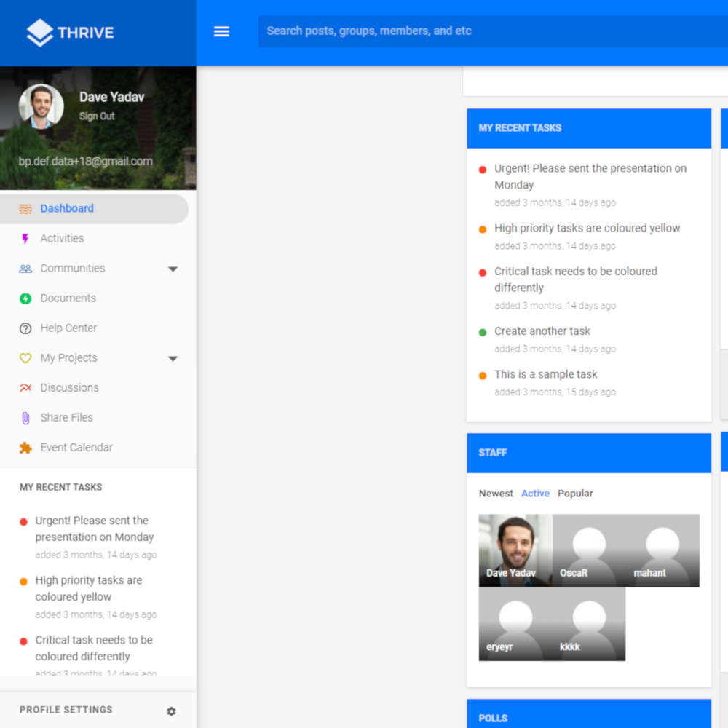This screenshot has height=728, width=728.
Task: Click the hamburger menu beside search bar
Action: (221, 31)
